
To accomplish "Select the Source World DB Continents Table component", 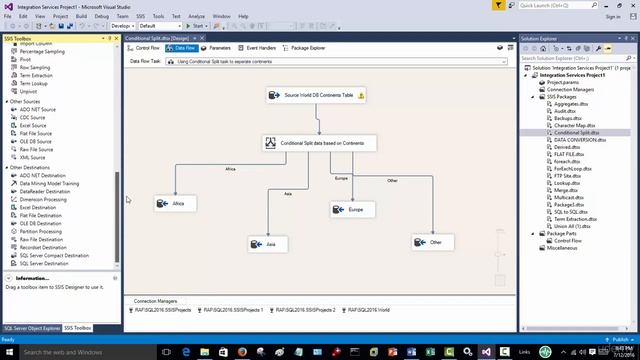I will point(316,95).
